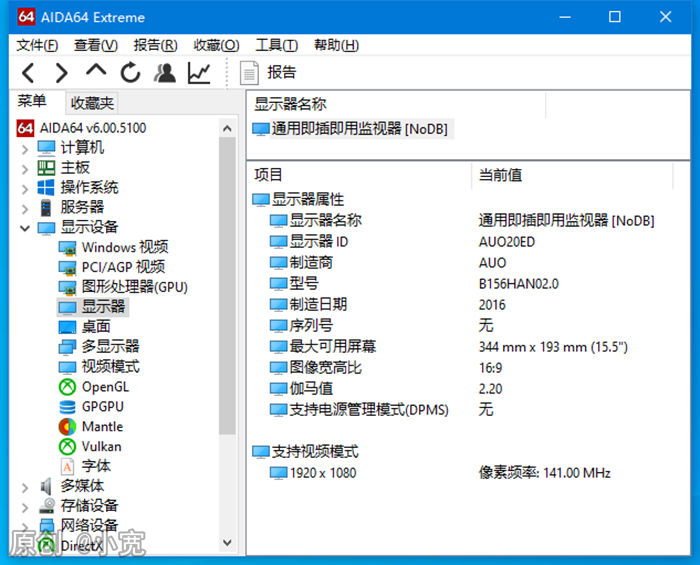Open the 查看(V) menu
The height and width of the screenshot is (565, 700).
(x=96, y=45)
